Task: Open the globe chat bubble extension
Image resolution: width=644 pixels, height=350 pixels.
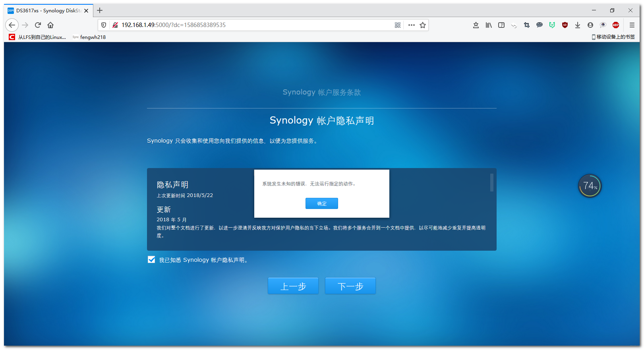Action: [603, 25]
